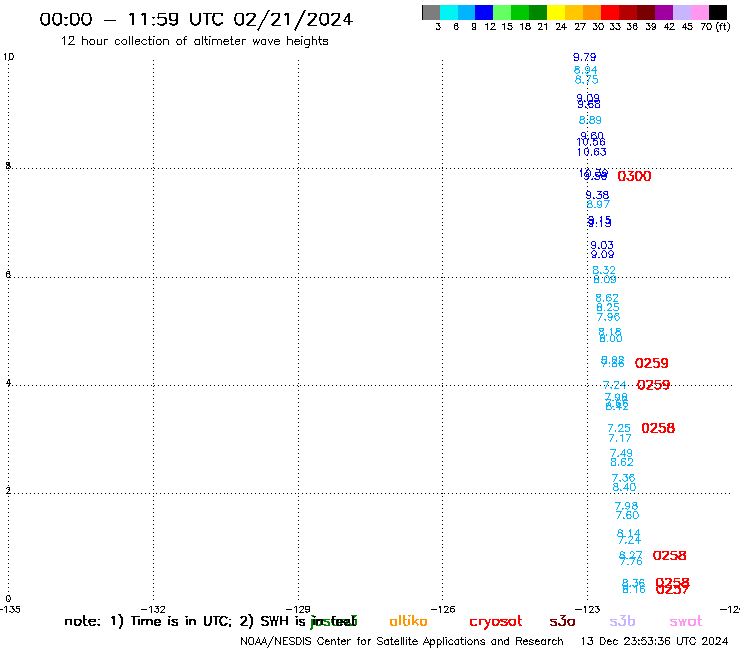Pick the bright red legend swatch
The height and width of the screenshot is (650, 740).
click(x=610, y=12)
